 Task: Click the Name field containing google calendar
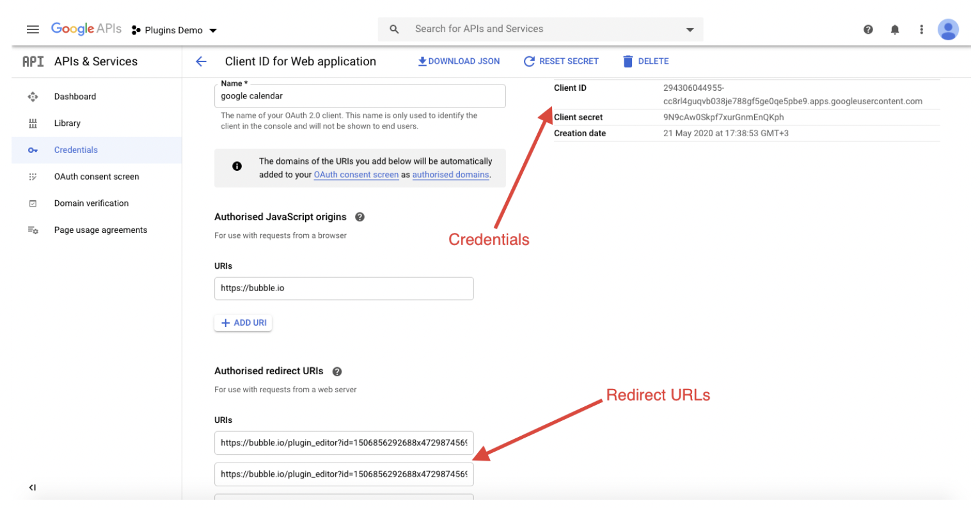pyautogui.click(x=360, y=96)
